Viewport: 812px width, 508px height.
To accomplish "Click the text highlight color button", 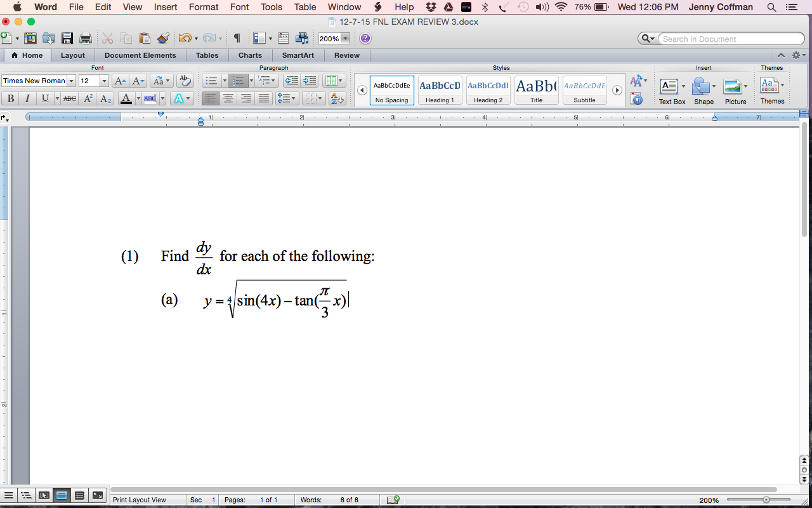I will 150,98.
